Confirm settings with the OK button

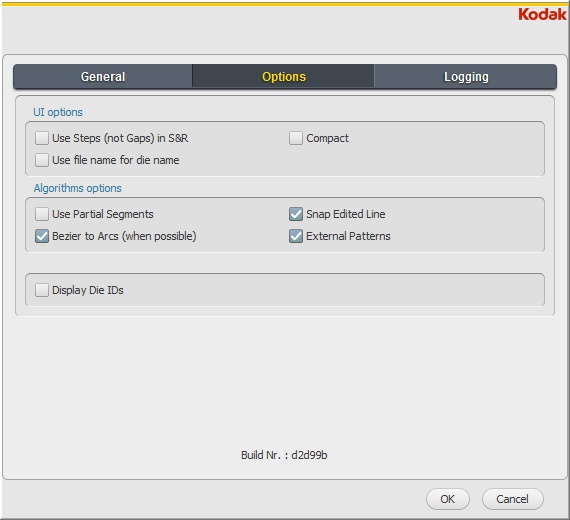(x=447, y=499)
